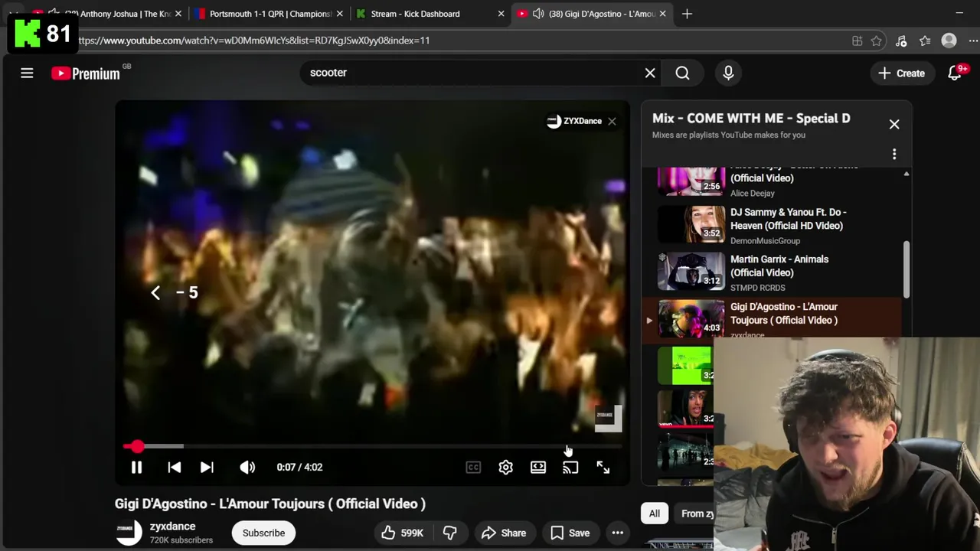Open Mix COME WITH ME playlist title
Screen dimensions: 980x551
coord(751,119)
